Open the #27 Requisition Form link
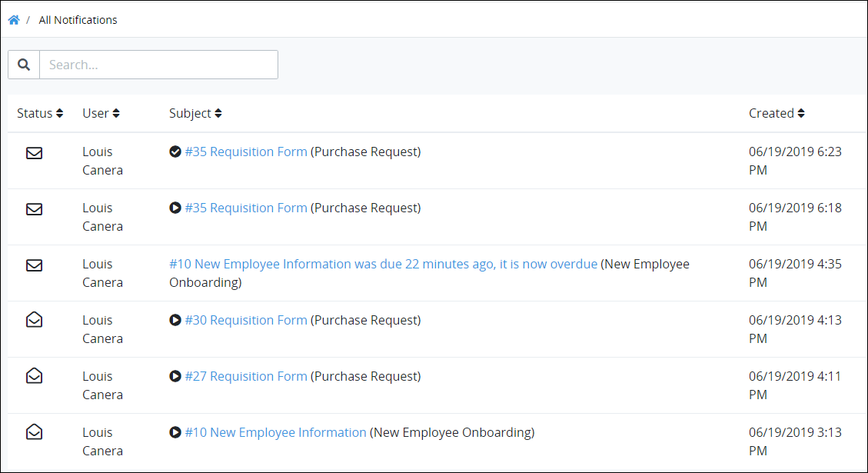The height and width of the screenshot is (473, 868). [x=246, y=376]
